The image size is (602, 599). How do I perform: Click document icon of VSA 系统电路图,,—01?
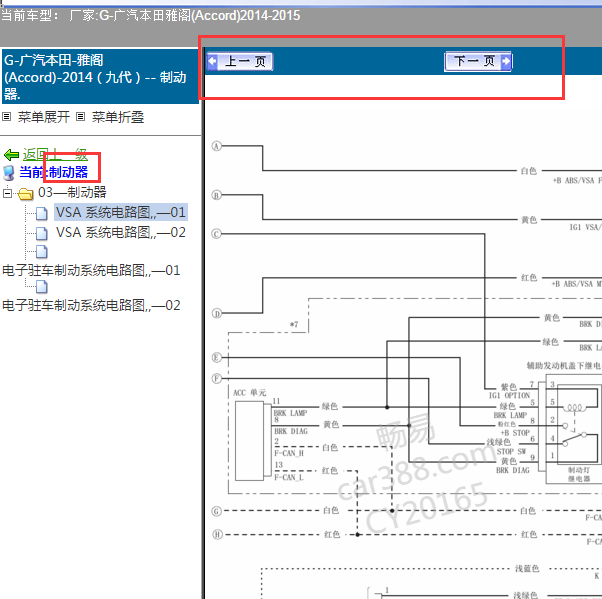click(41, 213)
